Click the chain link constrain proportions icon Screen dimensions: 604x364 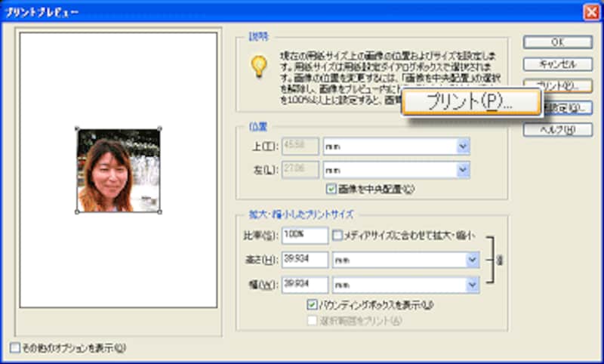coord(499,260)
